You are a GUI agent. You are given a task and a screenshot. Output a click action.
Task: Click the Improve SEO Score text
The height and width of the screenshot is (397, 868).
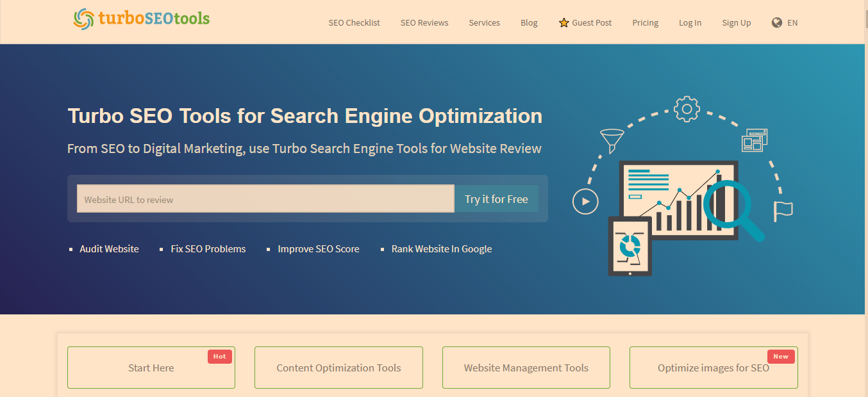319,249
